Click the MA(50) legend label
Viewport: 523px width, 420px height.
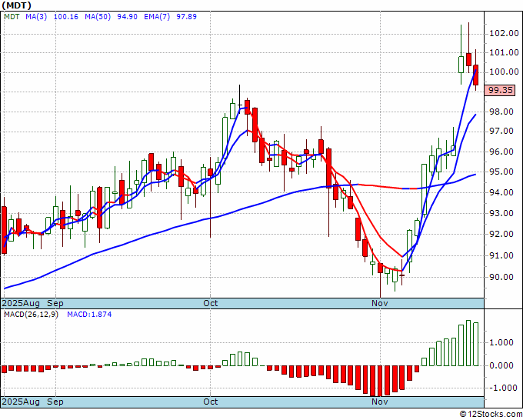98,16
